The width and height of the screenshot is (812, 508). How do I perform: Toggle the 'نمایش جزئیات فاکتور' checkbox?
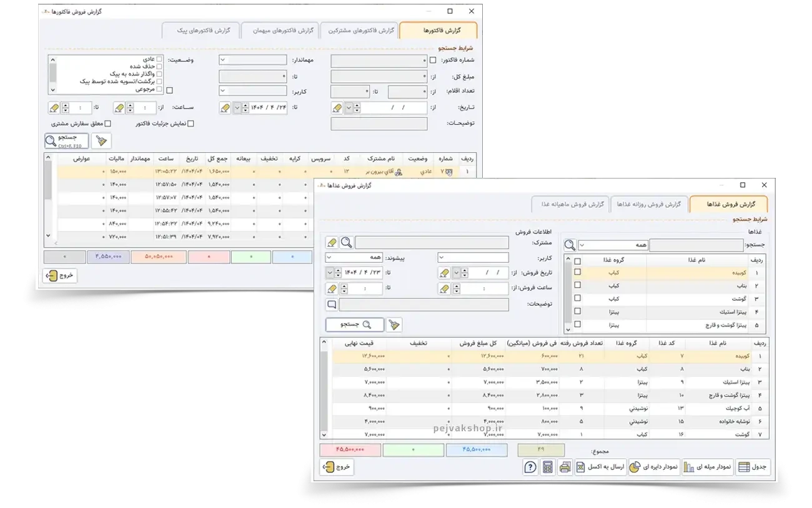[x=191, y=124]
